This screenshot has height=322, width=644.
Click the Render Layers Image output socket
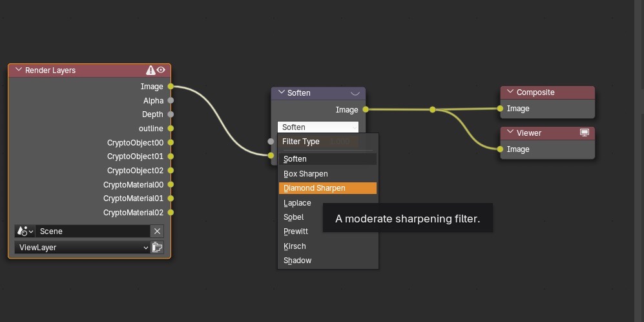point(171,87)
